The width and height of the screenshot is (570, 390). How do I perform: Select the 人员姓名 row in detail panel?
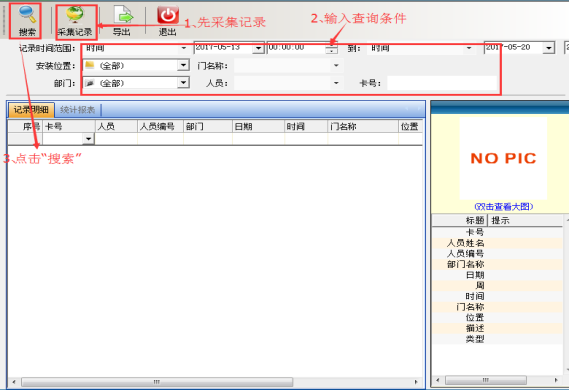click(497, 243)
